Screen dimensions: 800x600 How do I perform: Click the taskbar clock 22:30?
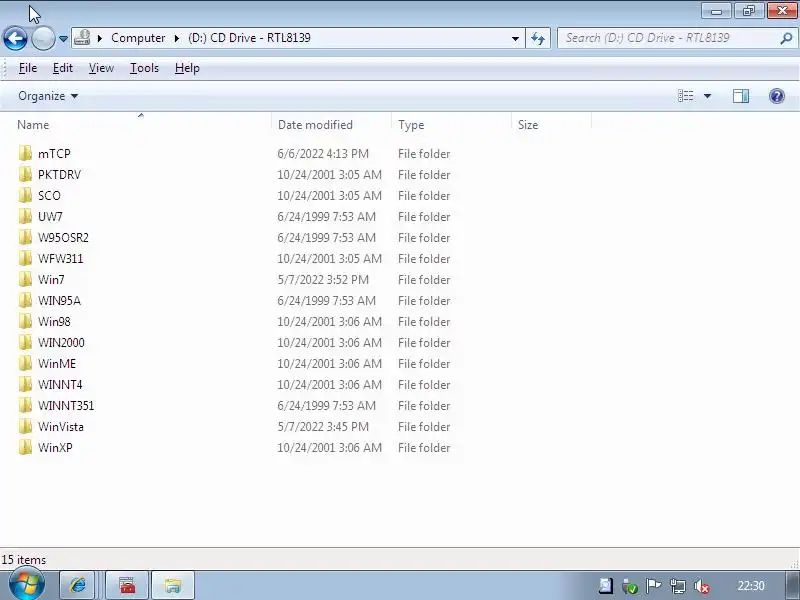coord(751,586)
